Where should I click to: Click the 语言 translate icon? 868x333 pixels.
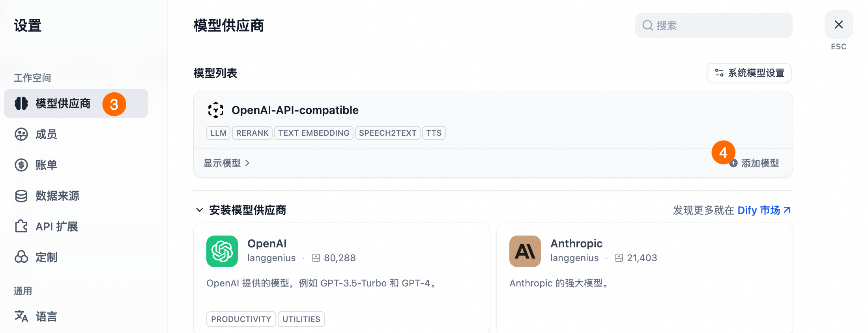(21, 316)
